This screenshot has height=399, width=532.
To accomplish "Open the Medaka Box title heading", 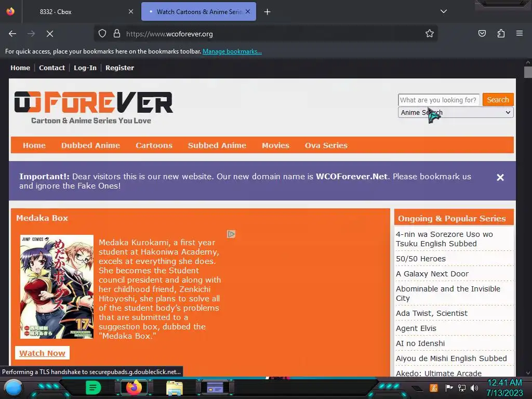I will tap(42, 218).
